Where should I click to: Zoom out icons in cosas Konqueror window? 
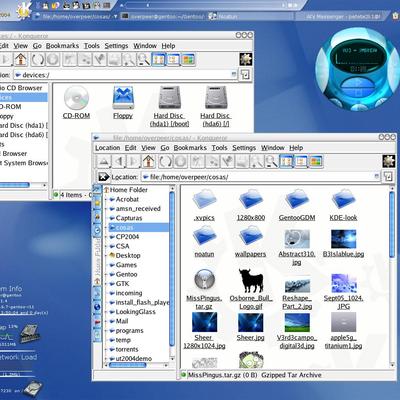pyautogui.click(x=272, y=162)
